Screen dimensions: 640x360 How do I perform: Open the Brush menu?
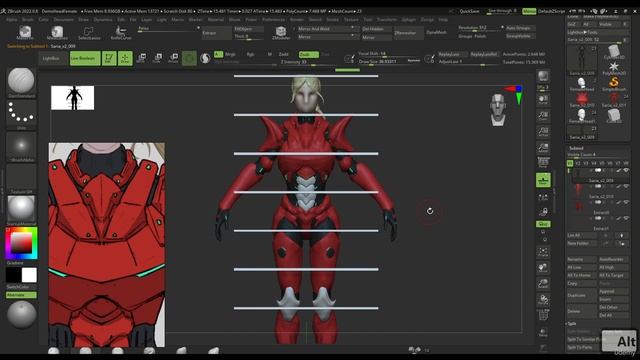pos(28,20)
